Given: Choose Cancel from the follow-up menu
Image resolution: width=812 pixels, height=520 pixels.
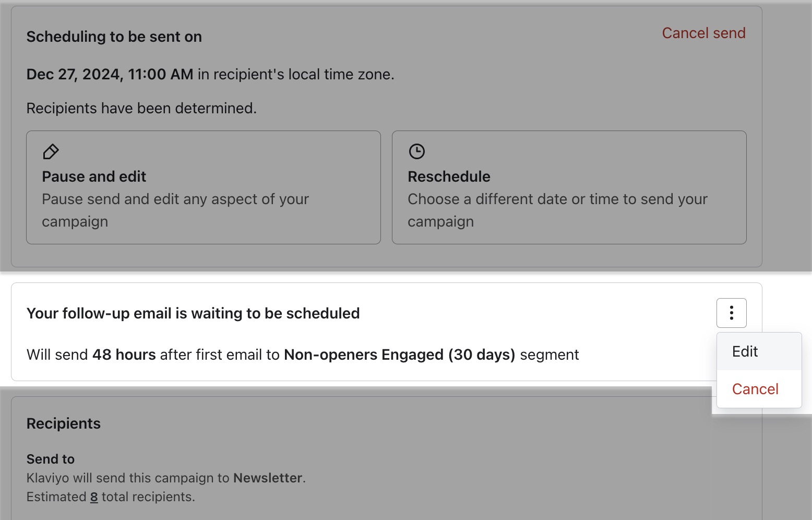Looking at the screenshot, I should point(755,389).
